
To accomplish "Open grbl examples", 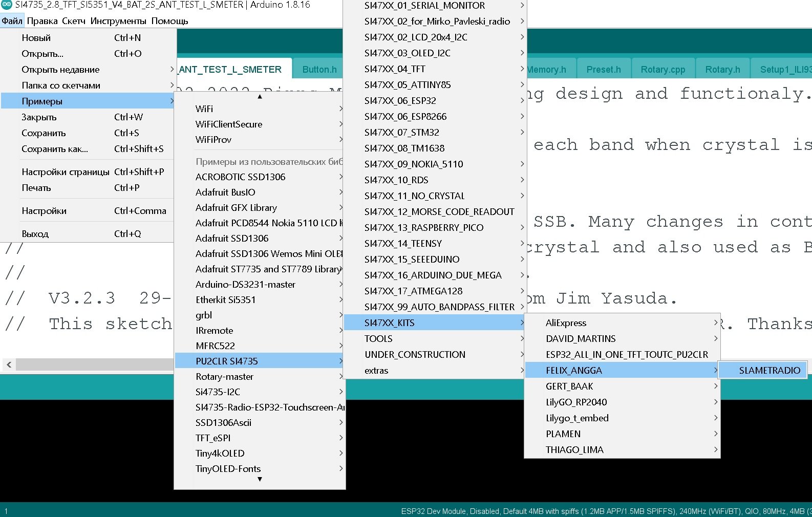I will coord(260,315).
